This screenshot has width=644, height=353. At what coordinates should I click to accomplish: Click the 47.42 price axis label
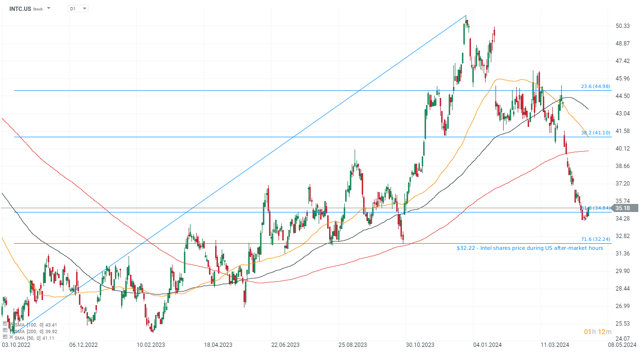(x=623, y=61)
